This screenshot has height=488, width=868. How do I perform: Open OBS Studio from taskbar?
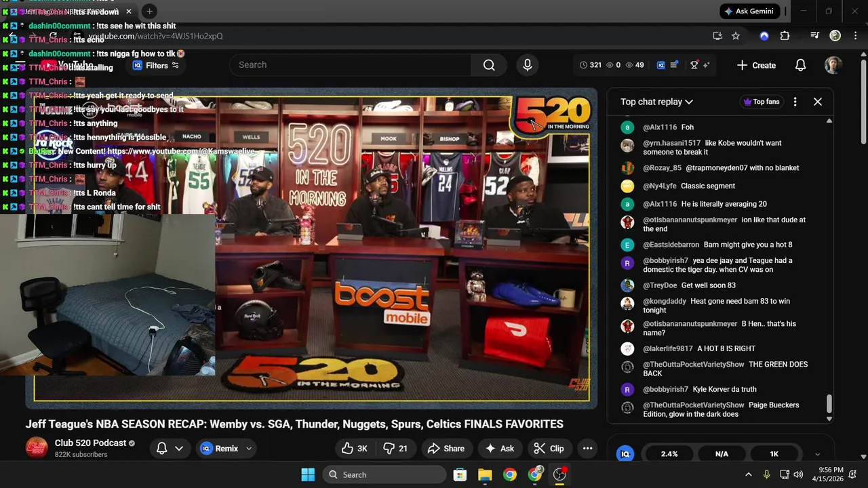[559, 474]
